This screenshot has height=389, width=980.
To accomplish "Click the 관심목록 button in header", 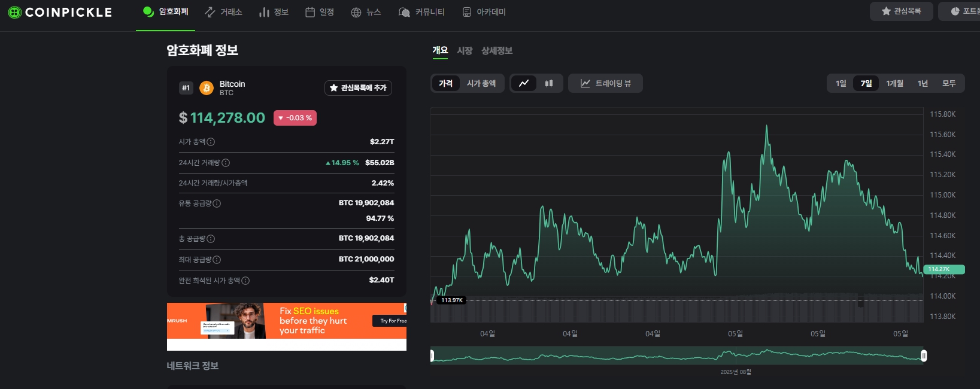I will 901,11.
